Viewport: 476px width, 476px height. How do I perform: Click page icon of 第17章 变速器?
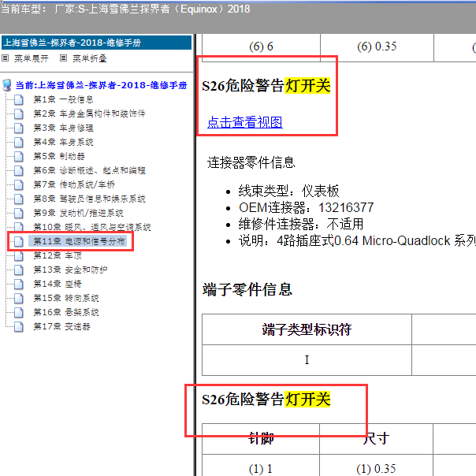(19, 326)
